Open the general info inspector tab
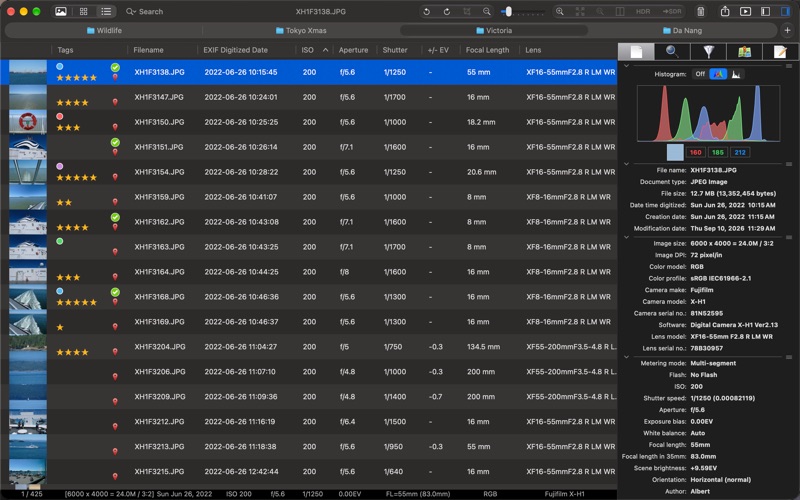The width and height of the screenshot is (800, 500). (x=636, y=52)
